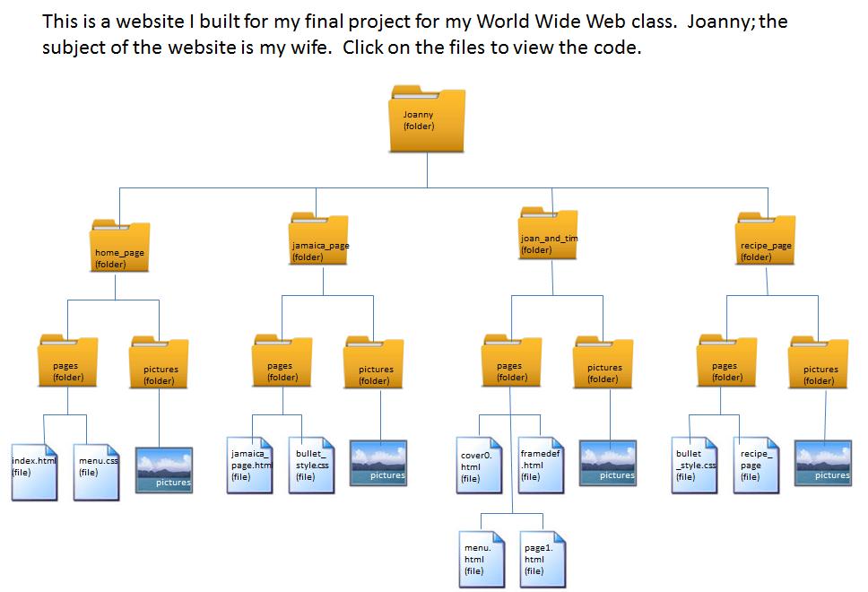Viewport: 868px width, 592px height.
Task: View the pictures thumbnail under home_page
Action: (x=165, y=468)
